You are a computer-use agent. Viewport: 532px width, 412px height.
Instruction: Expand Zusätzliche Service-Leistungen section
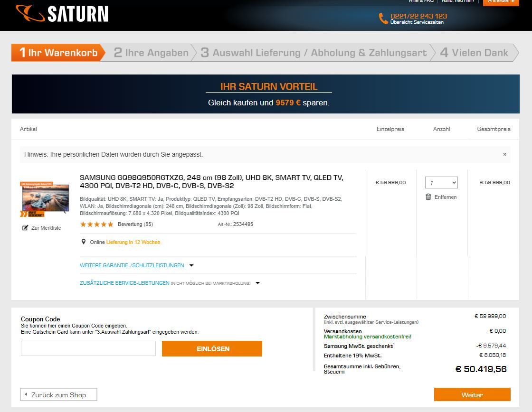point(170,283)
